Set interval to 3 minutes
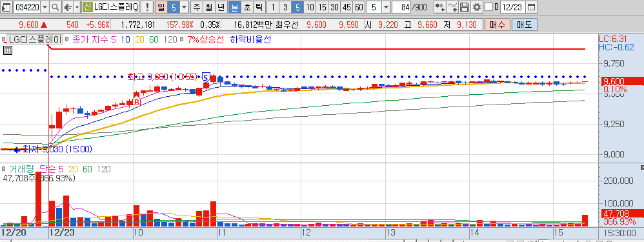This screenshot has width=644, height=242. (285, 6)
